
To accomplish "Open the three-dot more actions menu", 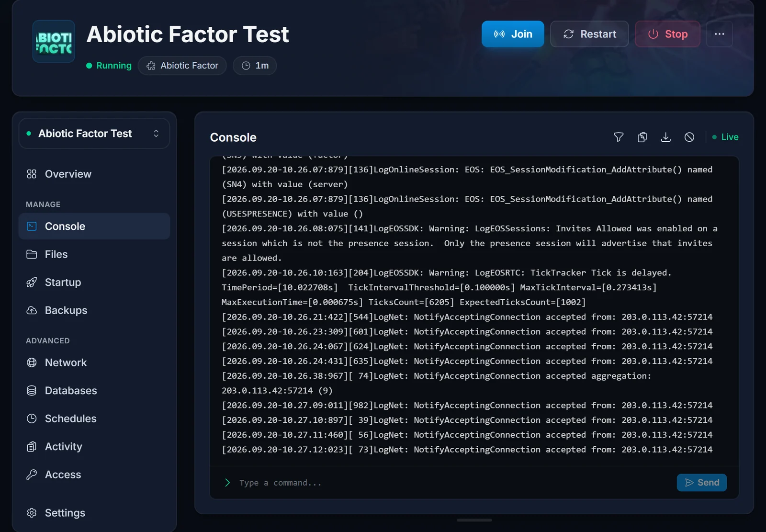I will (x=719, y=34).
